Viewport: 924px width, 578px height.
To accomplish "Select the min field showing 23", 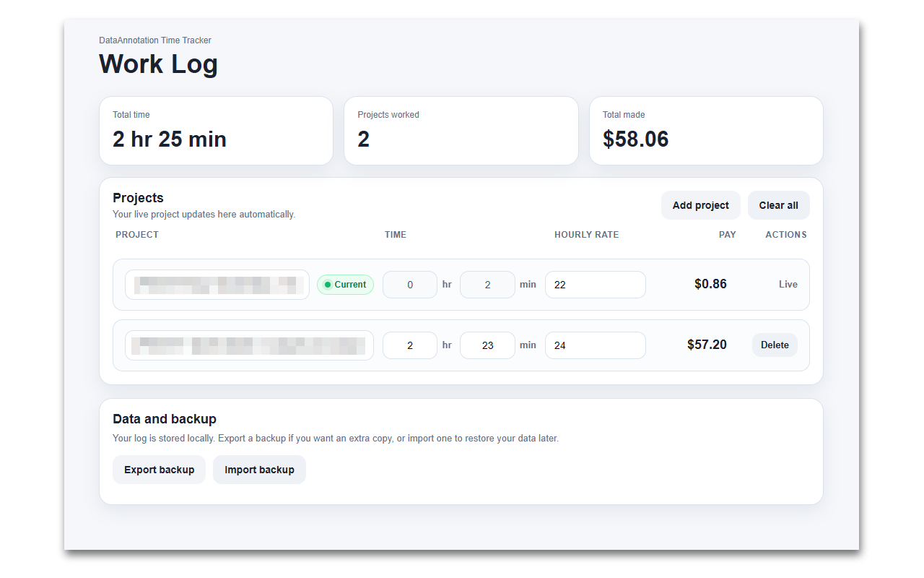I will [x=487, y=345].
